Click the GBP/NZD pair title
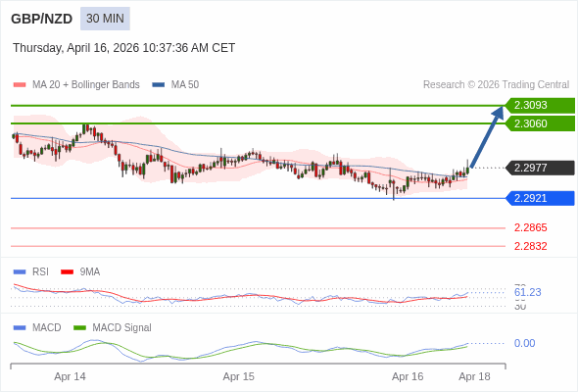This screenshot has width=578, height=392. [42, 19]
